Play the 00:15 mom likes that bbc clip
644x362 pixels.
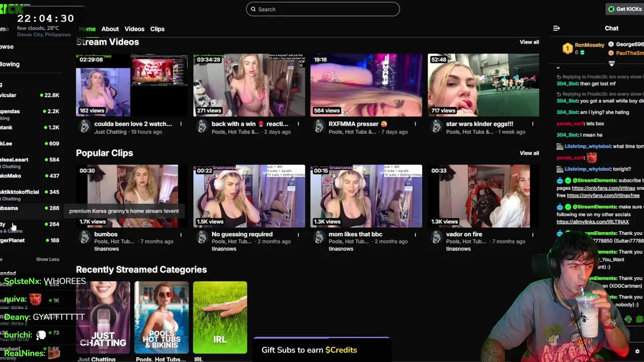[366, 196]
